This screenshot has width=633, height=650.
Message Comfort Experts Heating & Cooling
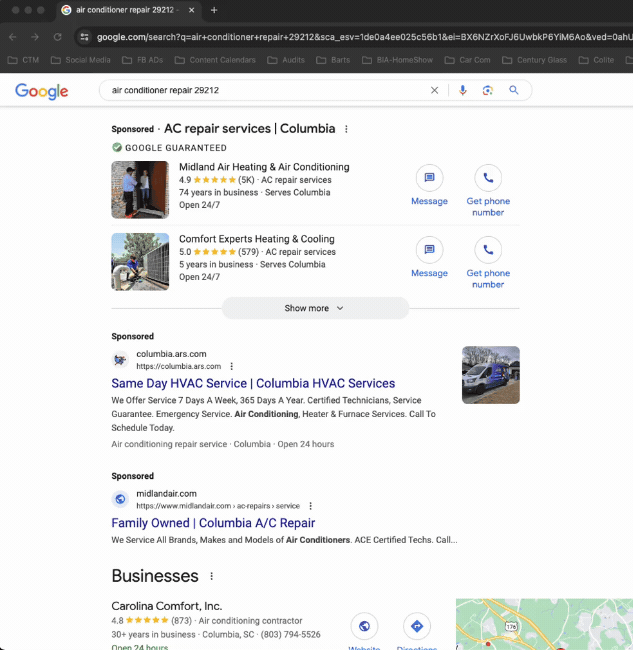[x=429, y=257]
